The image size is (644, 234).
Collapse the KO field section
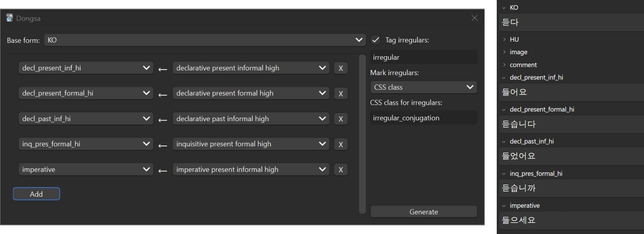click(x=504, y=8)
